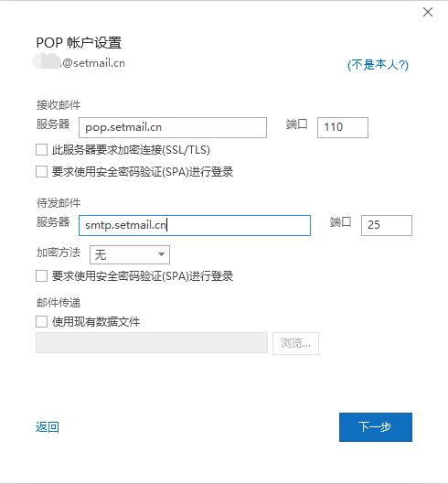This screenshot has height=484, width=448.
Task: Click the outgoing server field smtp.setmail.cn
Action: 195,225
